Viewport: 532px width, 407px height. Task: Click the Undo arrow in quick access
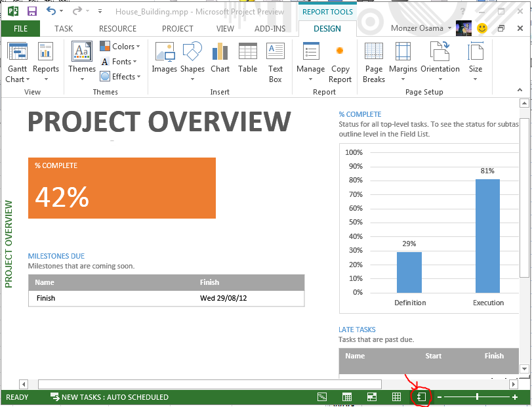coord(51,11)
